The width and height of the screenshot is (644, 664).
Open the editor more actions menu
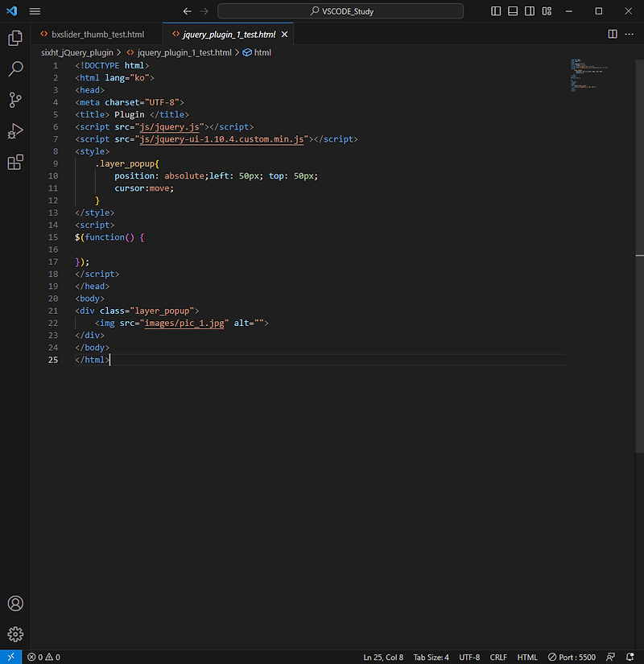[x=629, y=34]
